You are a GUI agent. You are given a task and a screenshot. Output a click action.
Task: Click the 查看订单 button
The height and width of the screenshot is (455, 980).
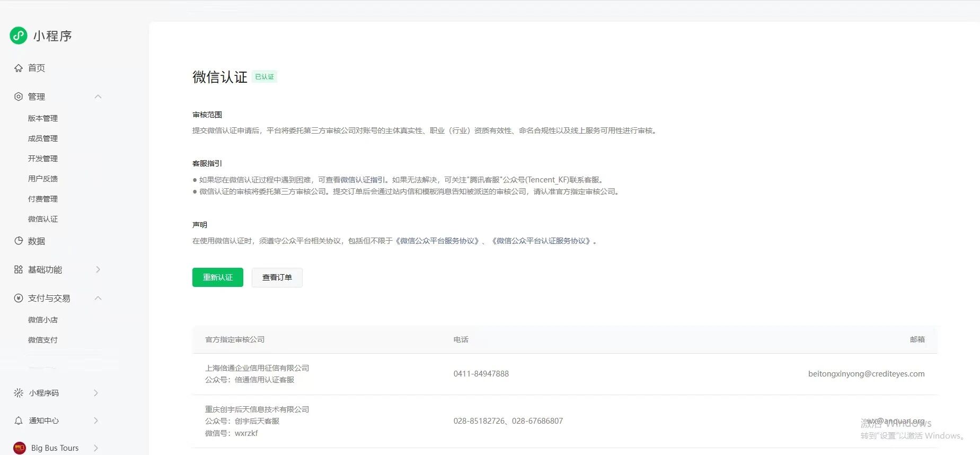point(277,277)
